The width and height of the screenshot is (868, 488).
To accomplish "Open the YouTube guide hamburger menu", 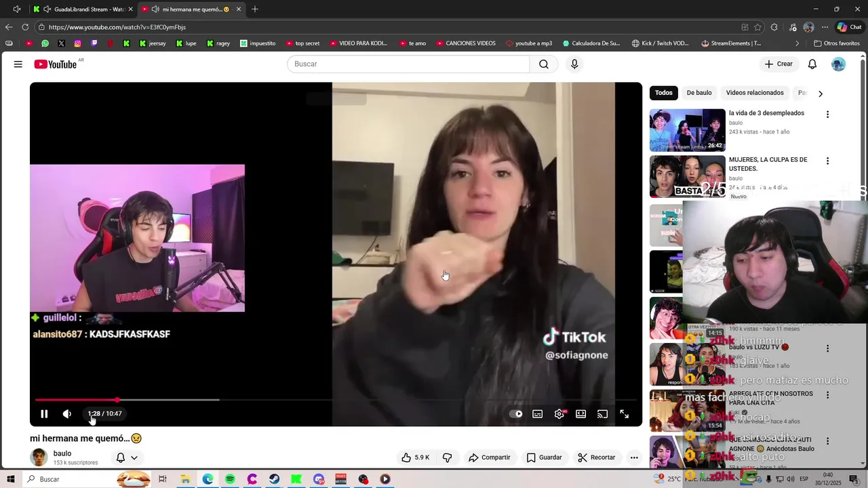I will (x=18, y=64).
